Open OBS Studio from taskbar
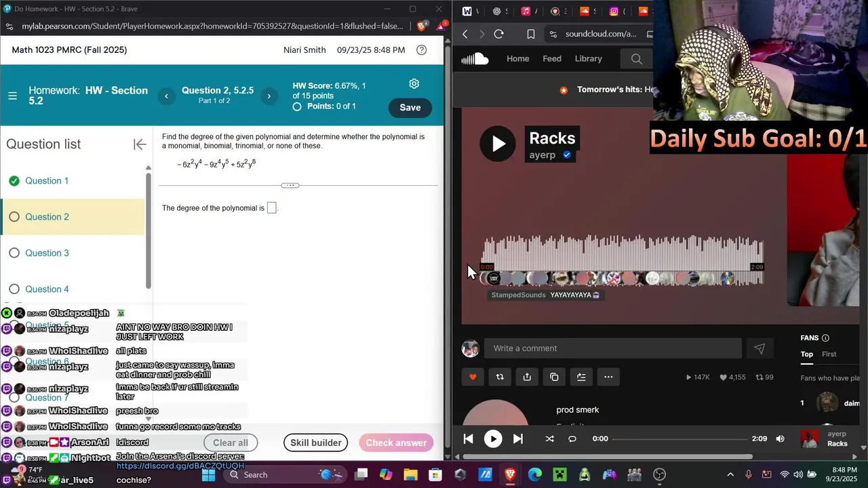Image resolution: width=868 pixels, height=488 pixels. pos(659,474)
